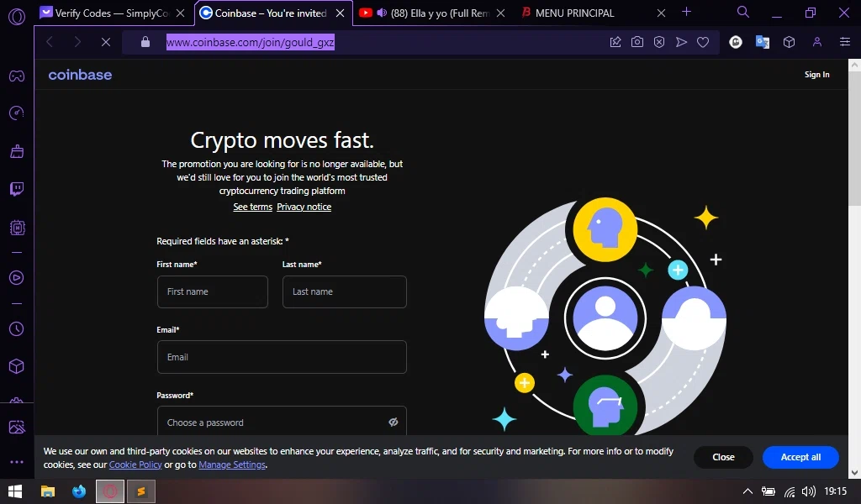The image size is (861, 504).
Task: Click the address bar URL
Action: tap(251, 42)
